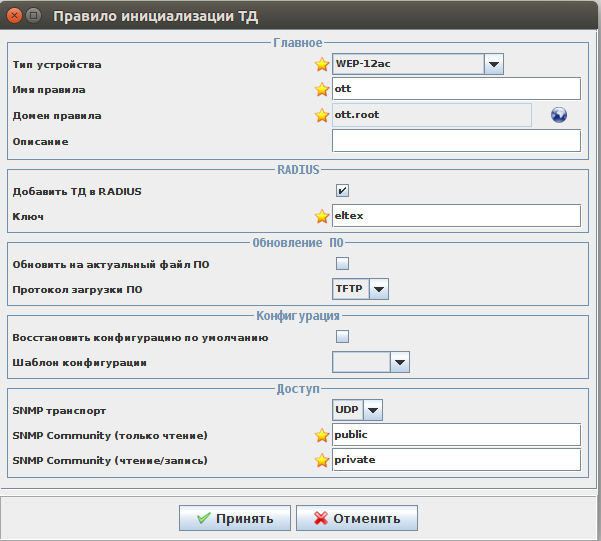Click the star icon next to device type
Screen dimensions: 601x541
(322, 65)
